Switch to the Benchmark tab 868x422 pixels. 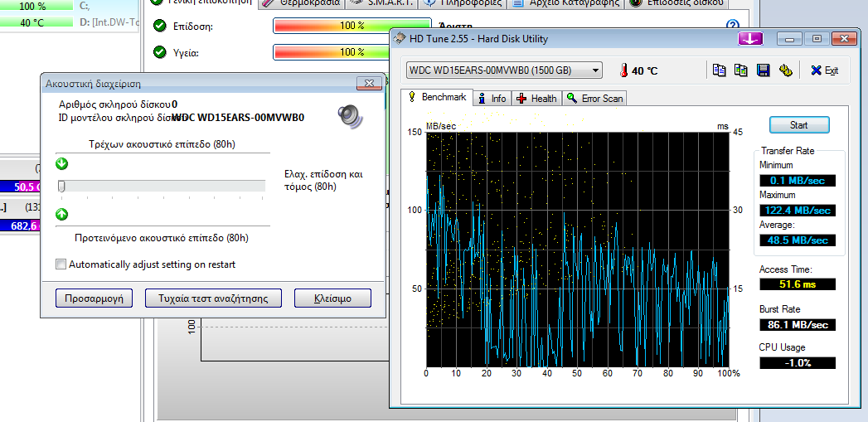coord(438,97)
